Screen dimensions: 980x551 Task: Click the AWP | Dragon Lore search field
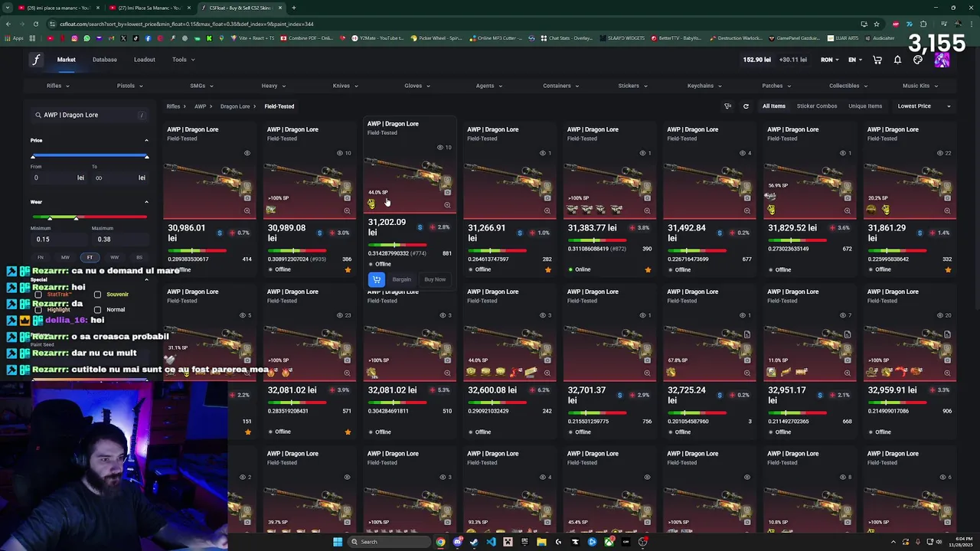point(90,115)
